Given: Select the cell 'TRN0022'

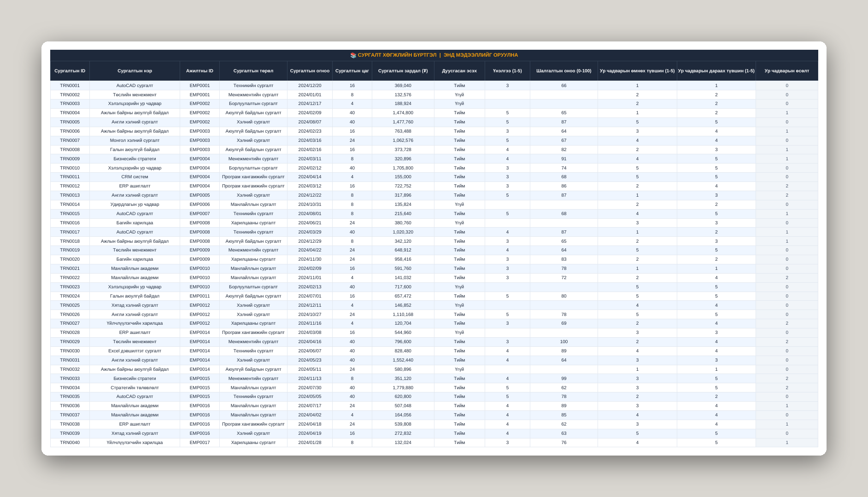Looking at the screenshot, I should [70, 278].
